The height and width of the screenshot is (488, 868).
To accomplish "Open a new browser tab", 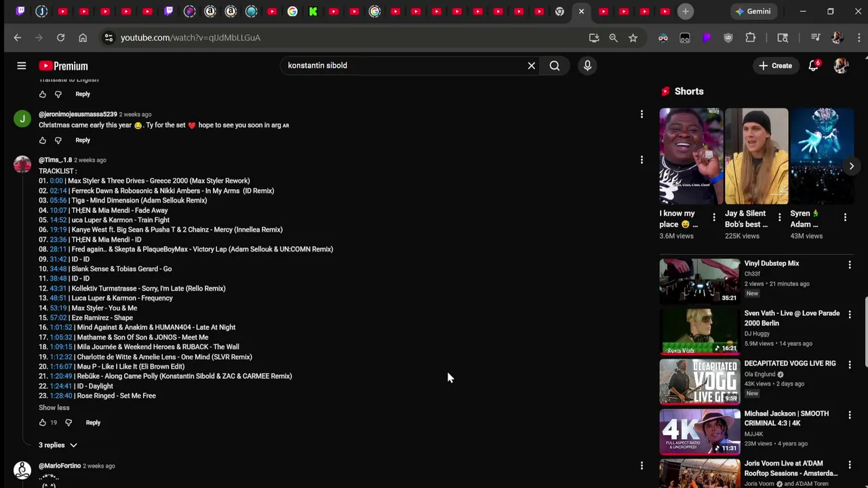I will 686,12.
